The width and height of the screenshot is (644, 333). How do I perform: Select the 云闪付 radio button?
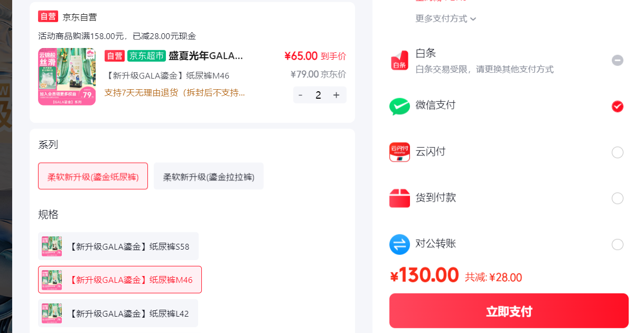pos(618,153)
